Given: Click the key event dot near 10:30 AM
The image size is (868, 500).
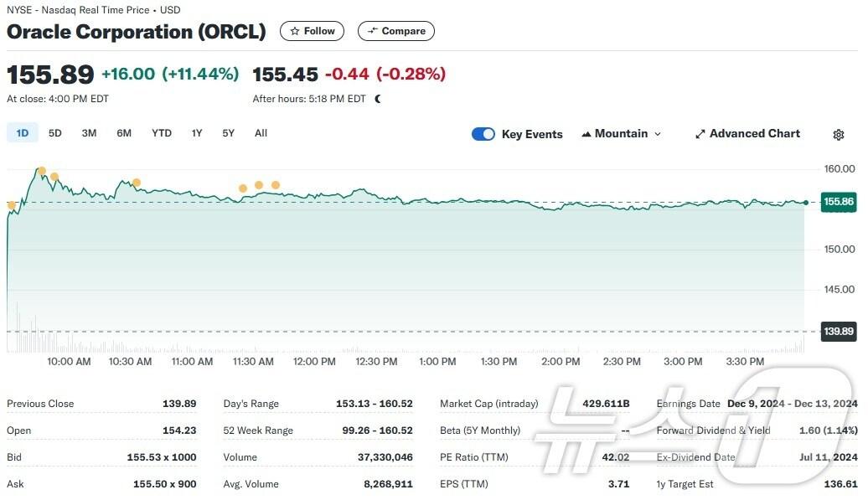Looking at the screenshot, I should pos(137,183).
